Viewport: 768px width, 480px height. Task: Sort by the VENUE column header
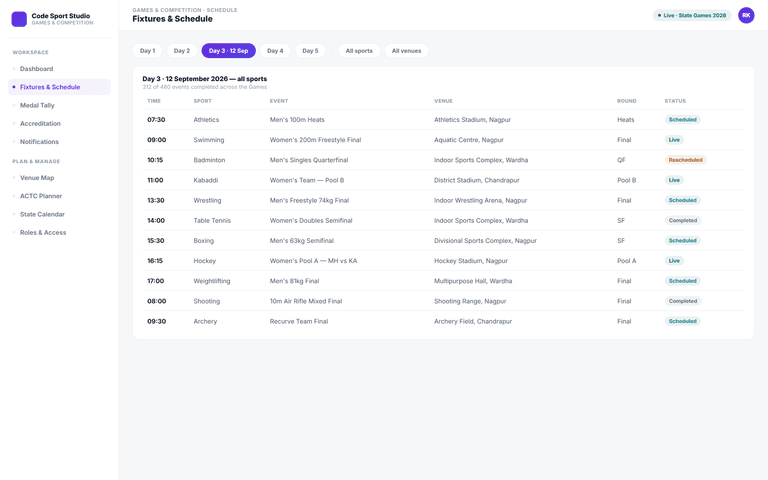point(443,101)
